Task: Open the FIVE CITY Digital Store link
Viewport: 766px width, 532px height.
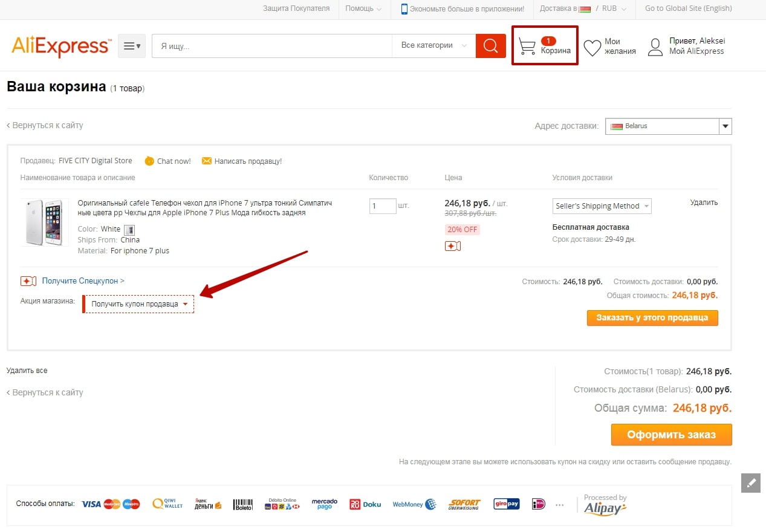Action: pos(95,161)
